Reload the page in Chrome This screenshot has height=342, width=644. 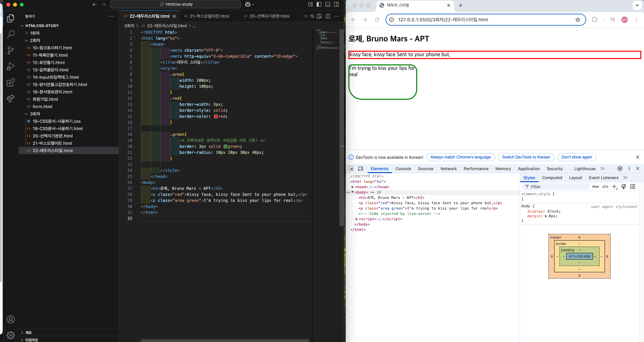coord(377,20)
